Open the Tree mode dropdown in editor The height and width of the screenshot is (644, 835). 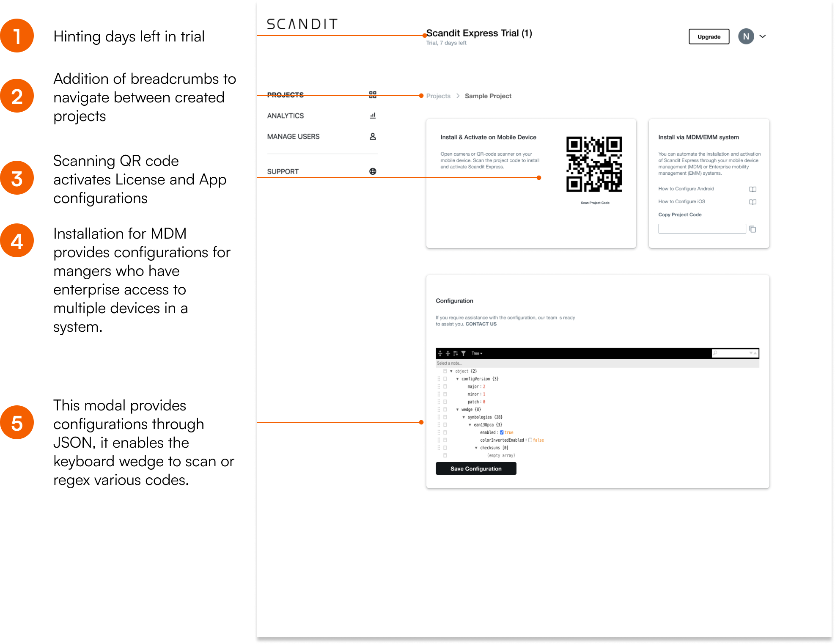coord(477,353)
